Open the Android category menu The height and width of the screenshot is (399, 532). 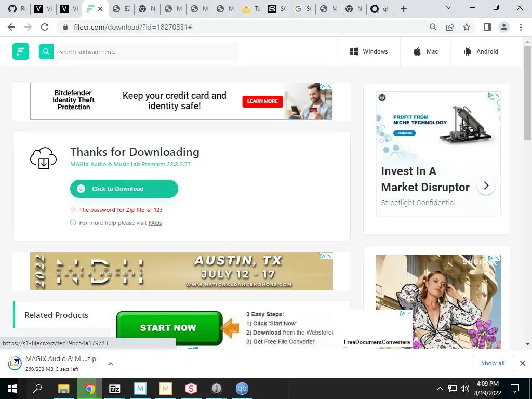tap(481, 51)
